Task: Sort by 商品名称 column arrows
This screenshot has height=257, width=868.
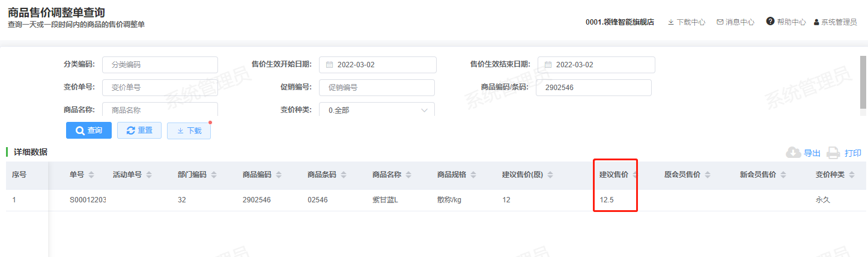Action: [408, 175]
